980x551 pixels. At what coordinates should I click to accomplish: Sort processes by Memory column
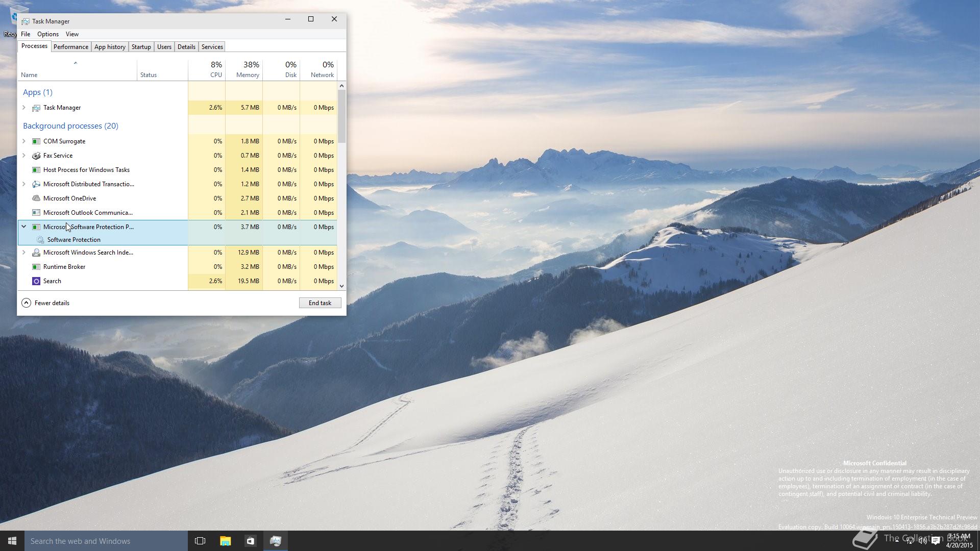244,70
